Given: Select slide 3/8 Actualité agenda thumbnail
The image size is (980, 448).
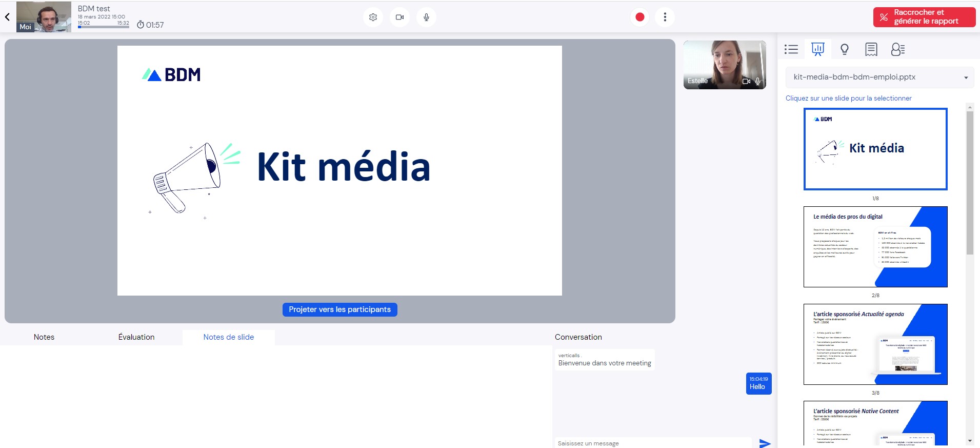Looking at the screenshot, I should coord(875,344).
